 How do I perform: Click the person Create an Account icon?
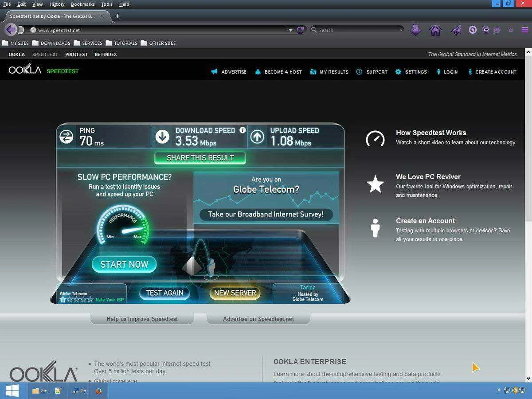click(x=375, y=228)
